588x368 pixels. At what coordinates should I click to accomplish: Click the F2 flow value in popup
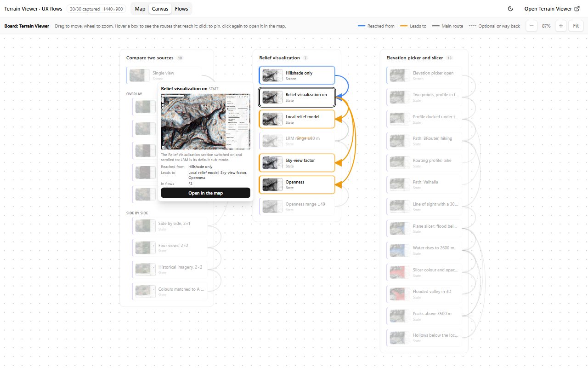pos(191,184)
